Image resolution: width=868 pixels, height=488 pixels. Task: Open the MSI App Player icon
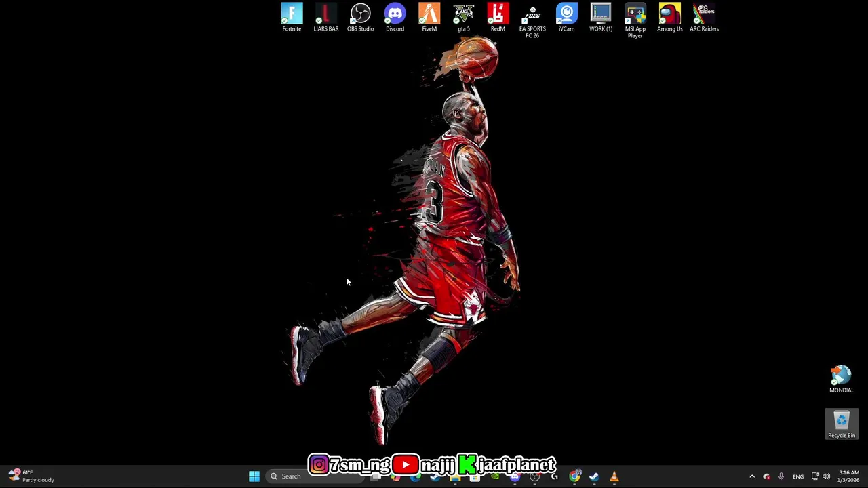click(635, 21)
